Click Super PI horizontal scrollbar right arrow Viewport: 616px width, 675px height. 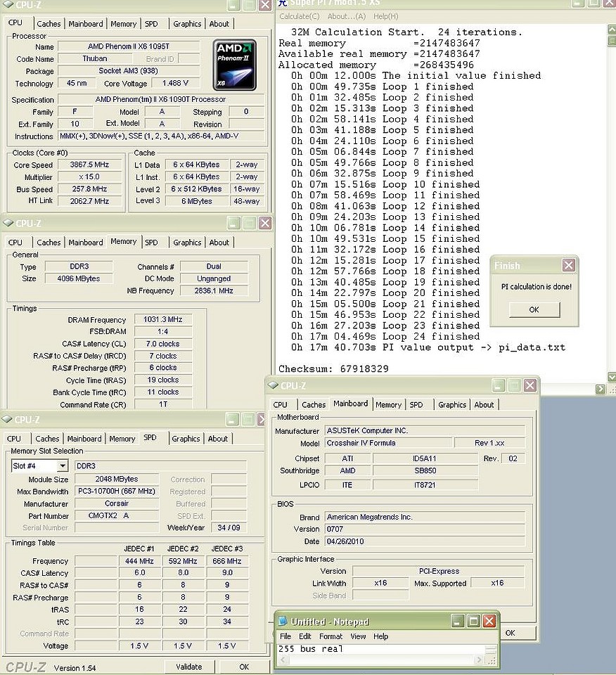pos(601,389)
